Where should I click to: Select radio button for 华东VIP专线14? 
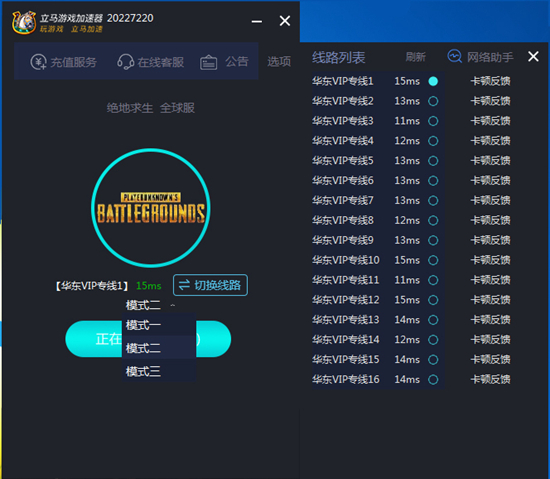[x=433, y=340]
